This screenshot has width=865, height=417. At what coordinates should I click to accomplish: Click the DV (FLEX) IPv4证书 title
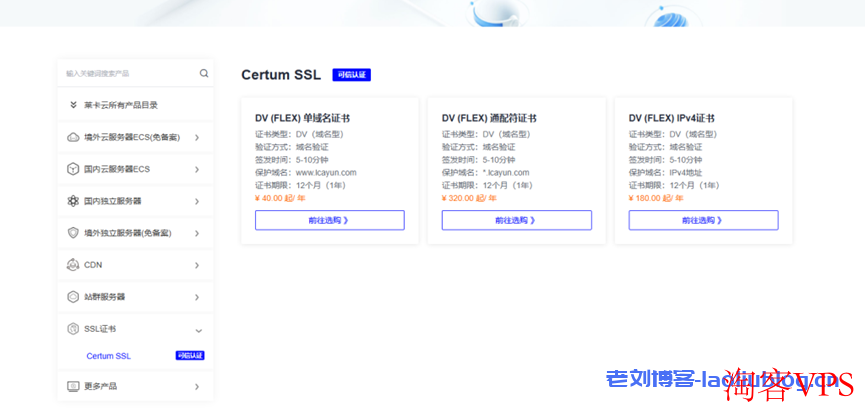672,119
